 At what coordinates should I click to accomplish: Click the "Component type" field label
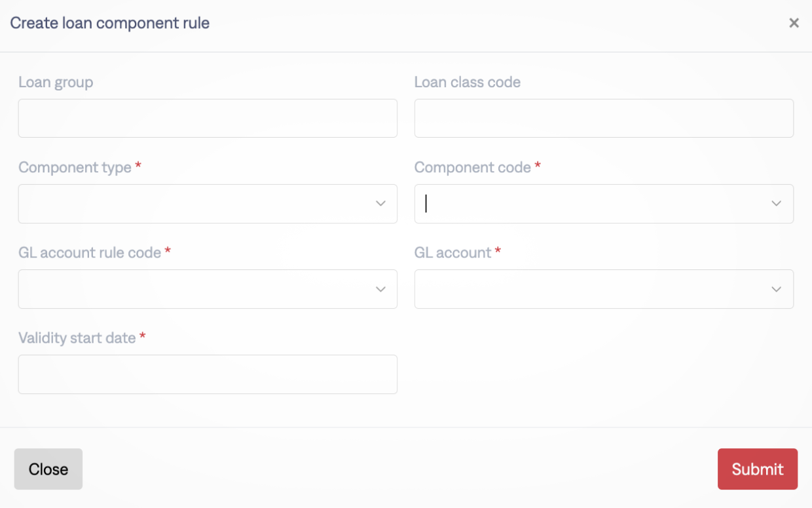tap(75, 168)
